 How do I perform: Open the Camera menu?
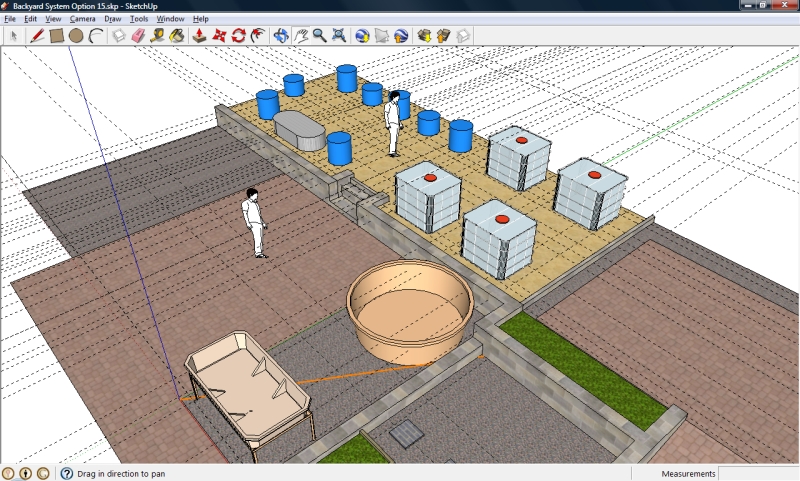[83, 19]
